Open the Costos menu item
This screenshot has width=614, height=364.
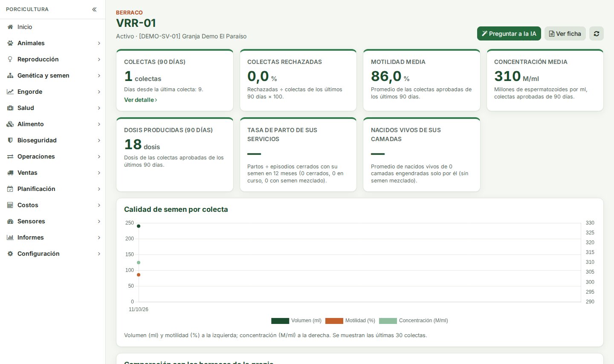pos(52,205)
